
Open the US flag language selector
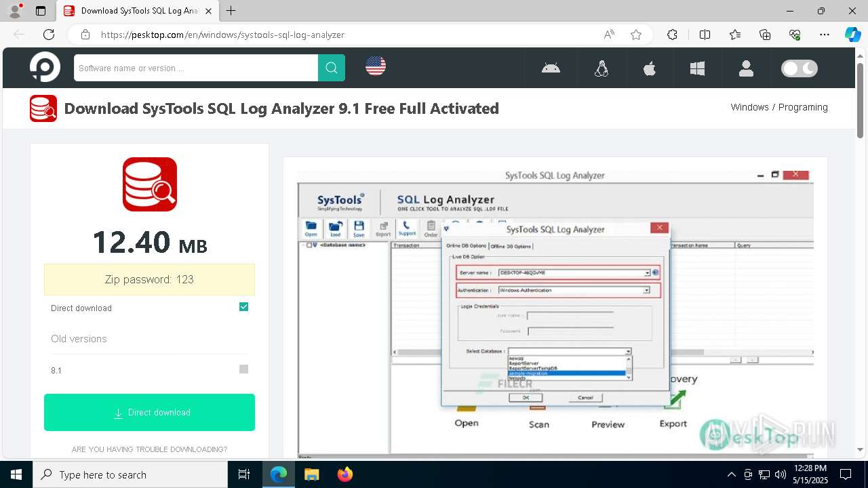pyautogui.click(x=376, y=66)
